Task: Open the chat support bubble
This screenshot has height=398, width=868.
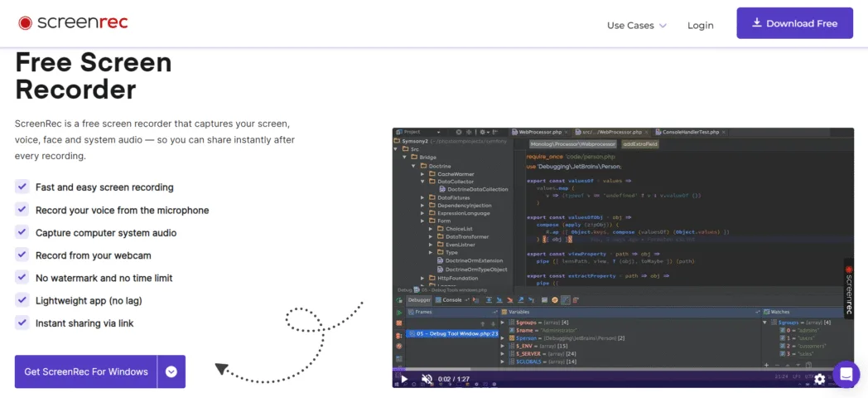Action: [846, 375]
